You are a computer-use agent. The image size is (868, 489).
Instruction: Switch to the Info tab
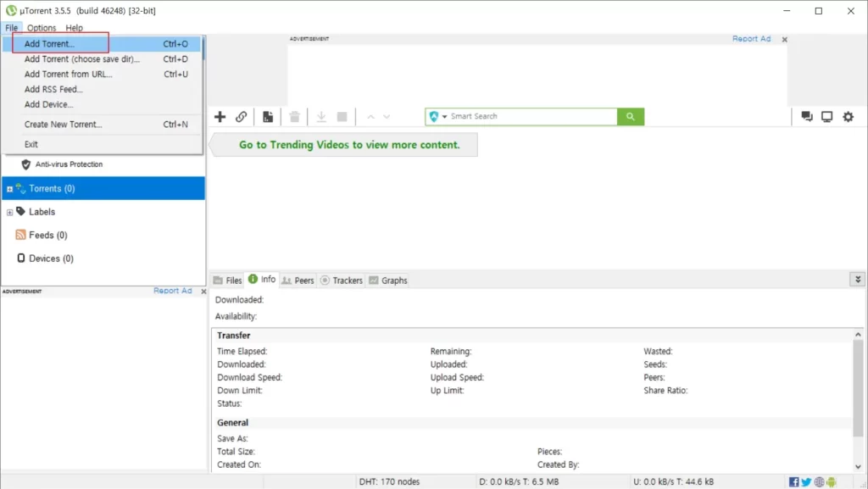(262, 280)
